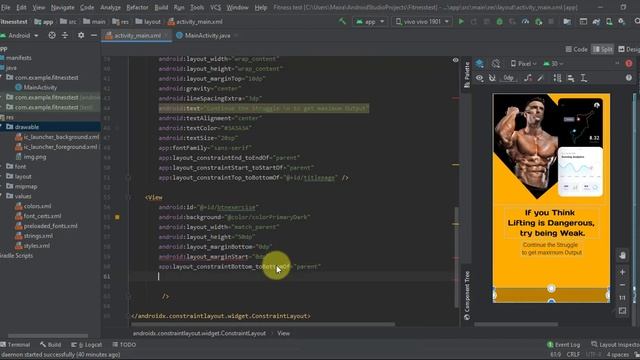Screen dimensions: 640x360
Task: Open the AVD Manager phone icon
Action: click(x=609, y=22)
